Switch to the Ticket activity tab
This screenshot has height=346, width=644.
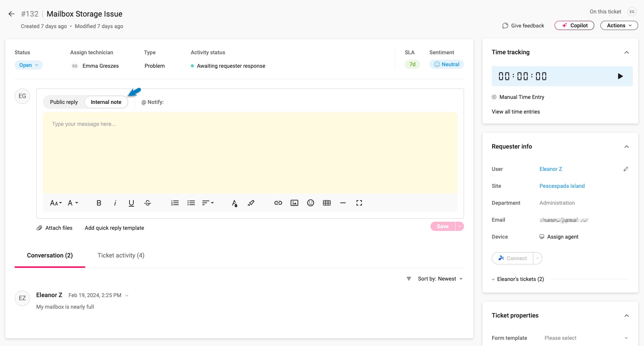click(121, 256)
